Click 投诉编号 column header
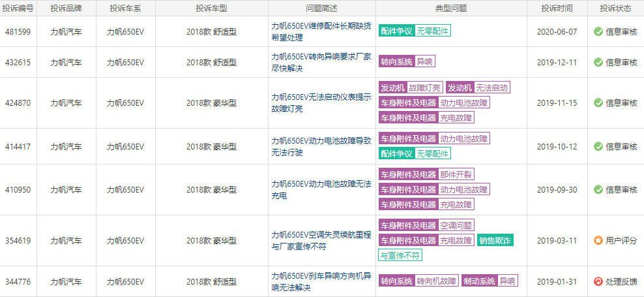Screen dimensions: 644x297 (x=18, y=8)
